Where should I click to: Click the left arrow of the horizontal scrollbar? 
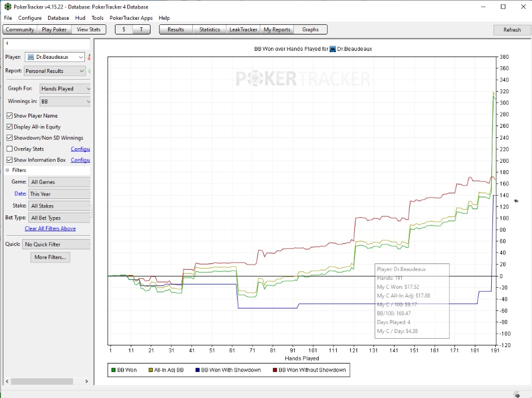point(7,382)
